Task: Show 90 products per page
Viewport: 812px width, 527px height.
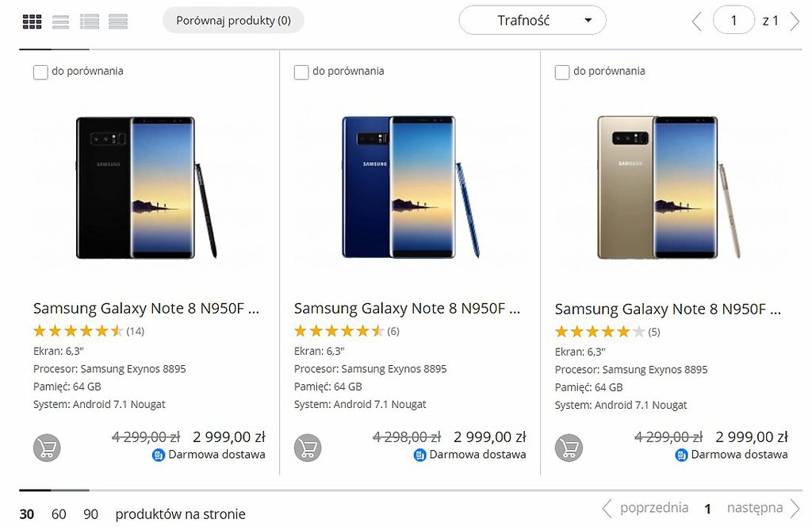Action: [x=91, y=514]
